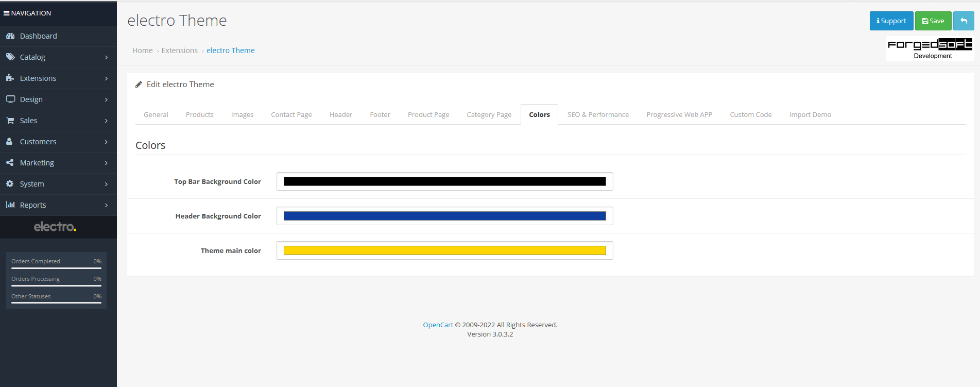Go to Home breadcrumb link
The width and height of the screenshot is (980, 387).
143,51
